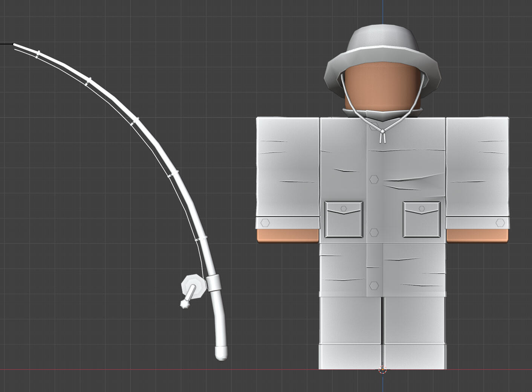
Task: Select the character's exposed left hand
Action: click(287, 235)
